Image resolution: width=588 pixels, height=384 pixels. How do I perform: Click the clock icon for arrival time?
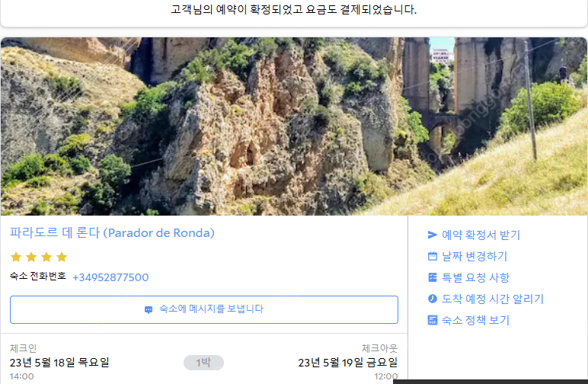tap(433, 299)
